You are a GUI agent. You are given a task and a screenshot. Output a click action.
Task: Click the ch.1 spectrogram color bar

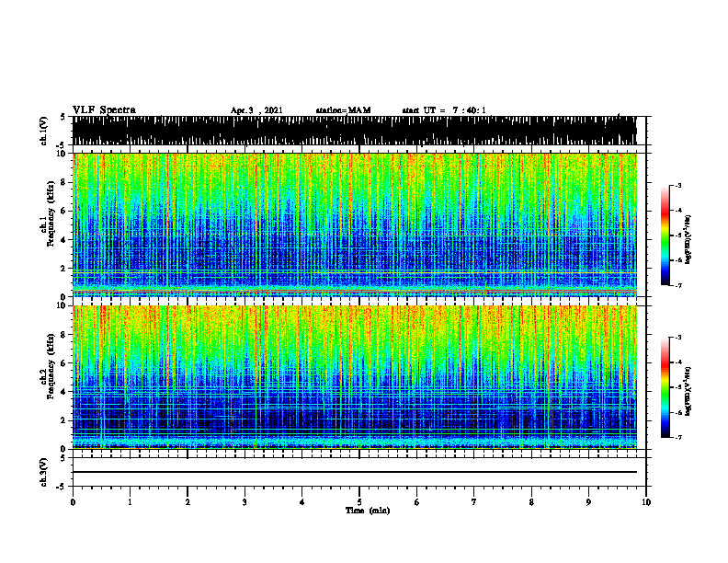click(x=665, y=236)
